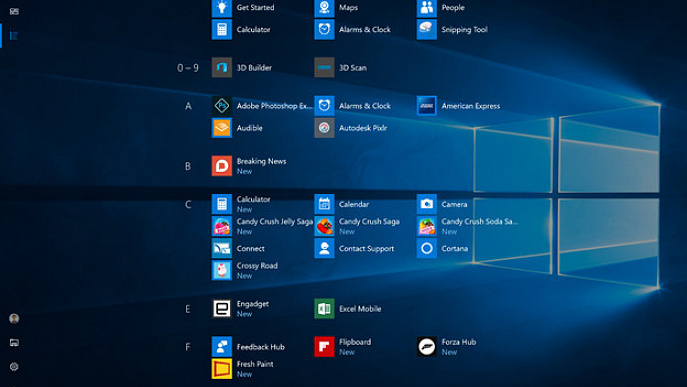Open the Flipboard app icon

(x=324, y=347)
